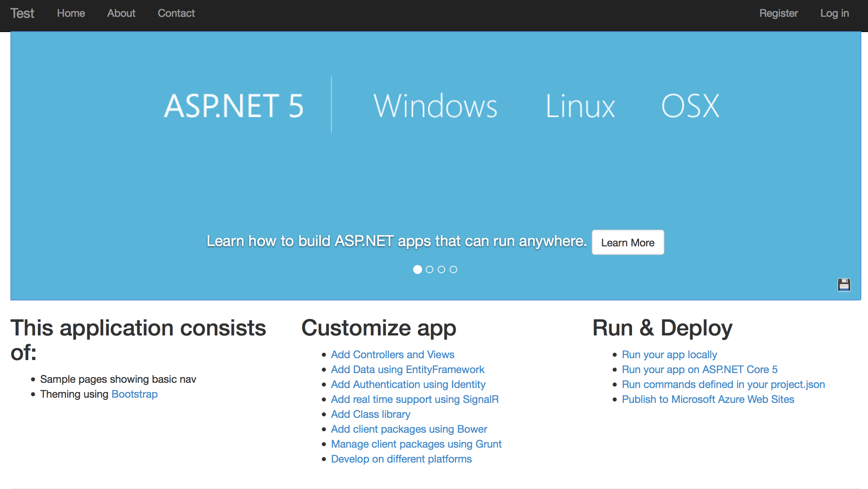Click the Linux banner text
Viewport: 868px width, 489px height.
click(x=580, y=106)
